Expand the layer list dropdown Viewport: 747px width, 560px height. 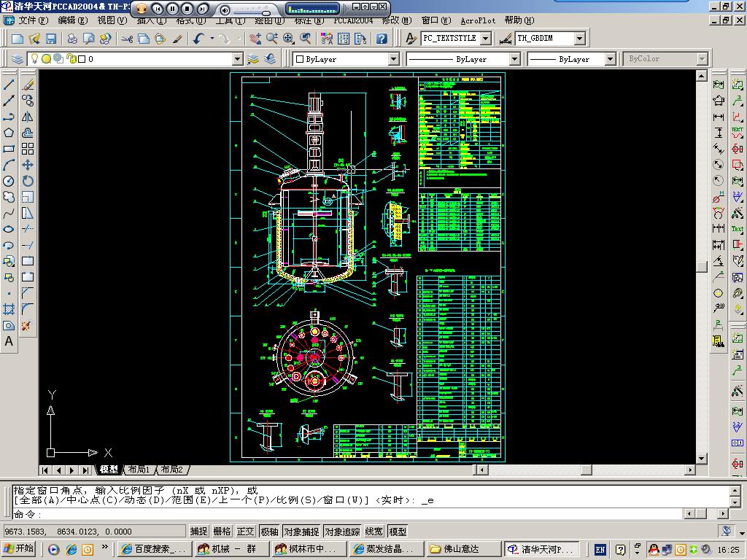(x=237, y=59)
